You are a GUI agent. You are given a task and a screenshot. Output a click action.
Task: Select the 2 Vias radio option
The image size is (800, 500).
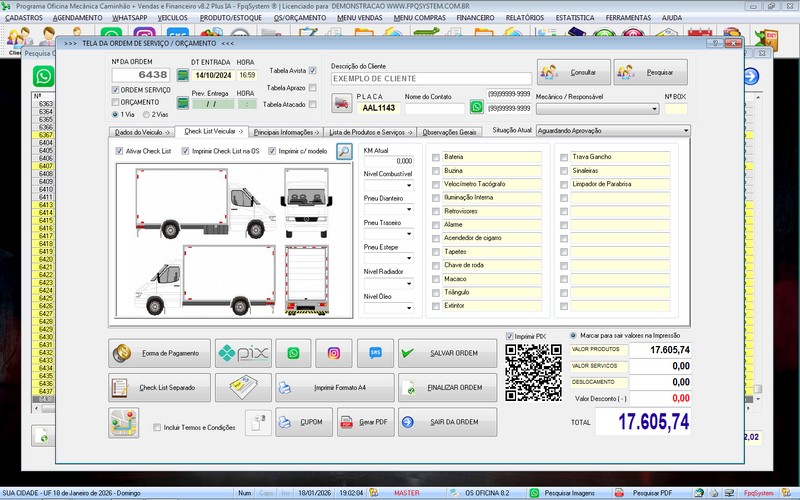146,114
